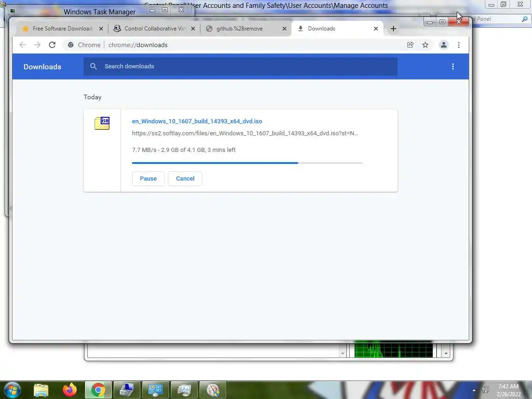
Task: Pause the ISO download
Action: (148, 178)
